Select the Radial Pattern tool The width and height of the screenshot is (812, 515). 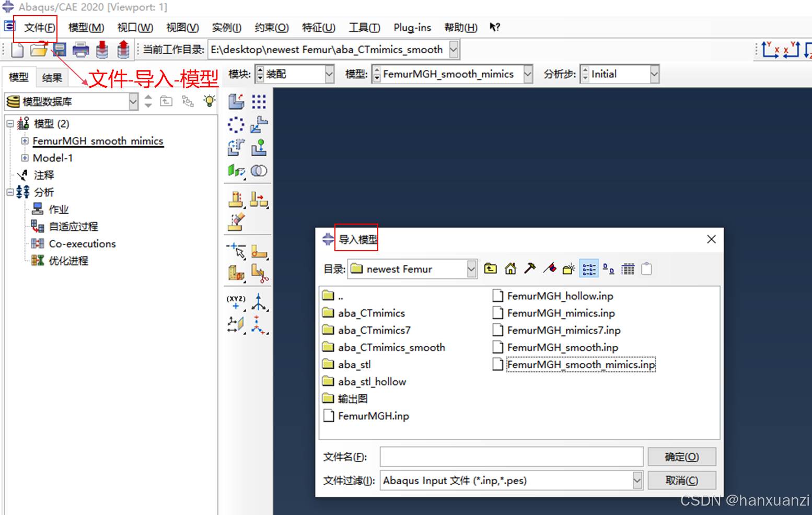[x=236, y=125]
